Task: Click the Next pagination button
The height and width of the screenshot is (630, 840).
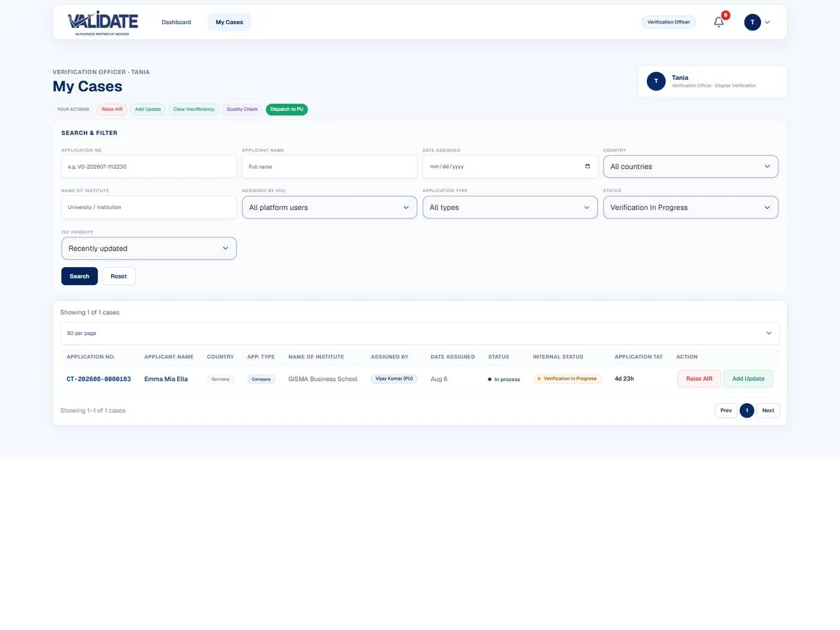Action: (x=768, y=410)
